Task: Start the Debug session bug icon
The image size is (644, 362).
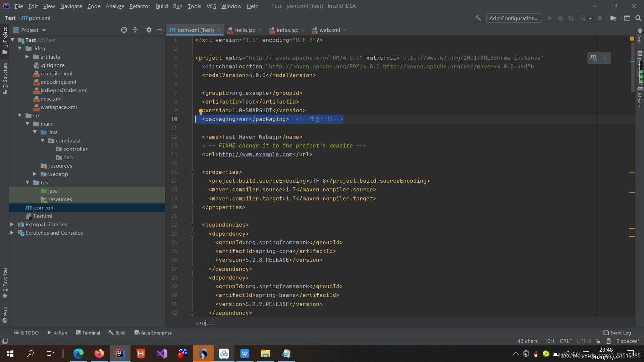Action: pos(560,18)
